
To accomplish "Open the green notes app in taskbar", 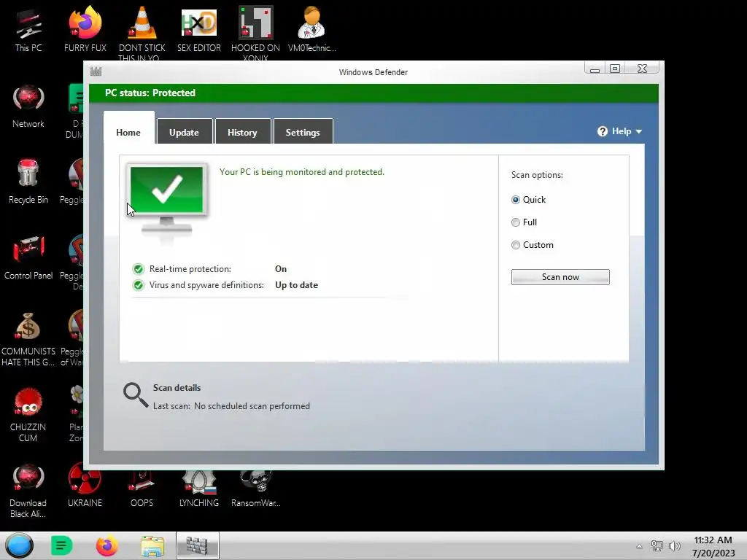I will (61, 545).
